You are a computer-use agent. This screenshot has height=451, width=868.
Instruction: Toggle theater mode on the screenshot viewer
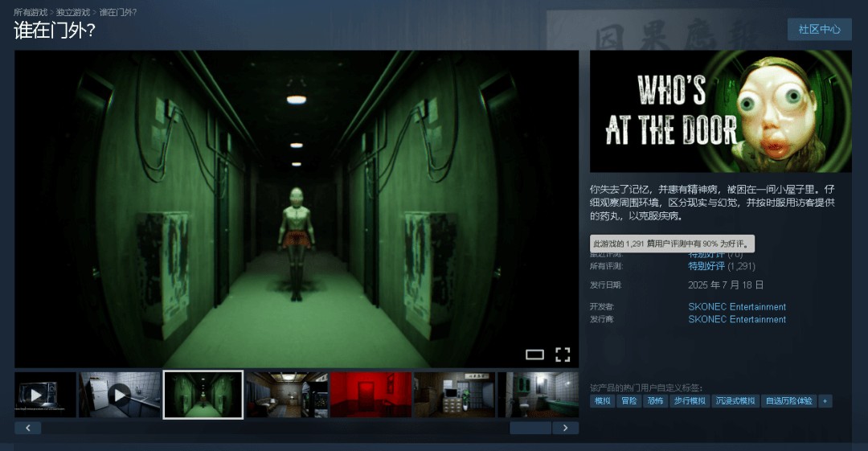[x=534, y=355]
